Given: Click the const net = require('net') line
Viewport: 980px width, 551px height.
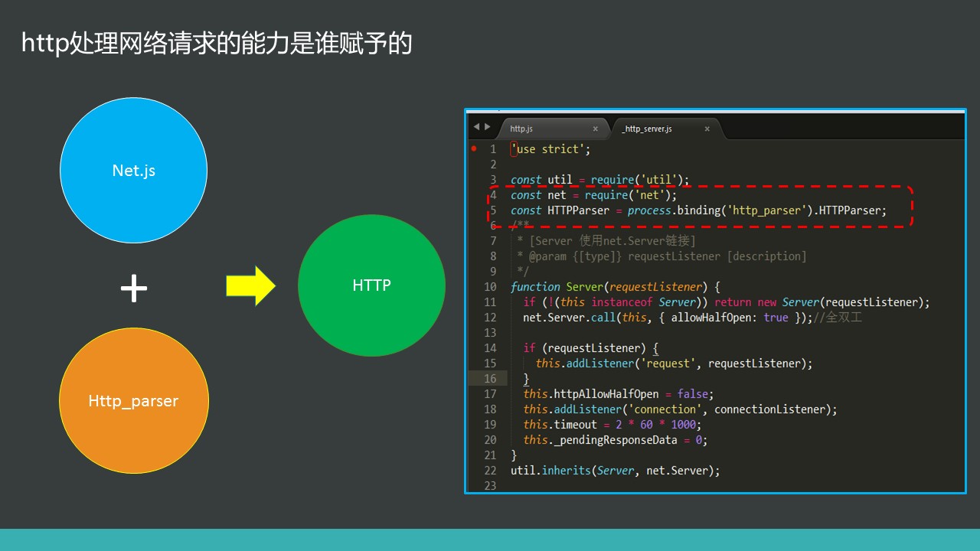Looking at the screenshot, I should pyautogui.click(x=593, y=195).
